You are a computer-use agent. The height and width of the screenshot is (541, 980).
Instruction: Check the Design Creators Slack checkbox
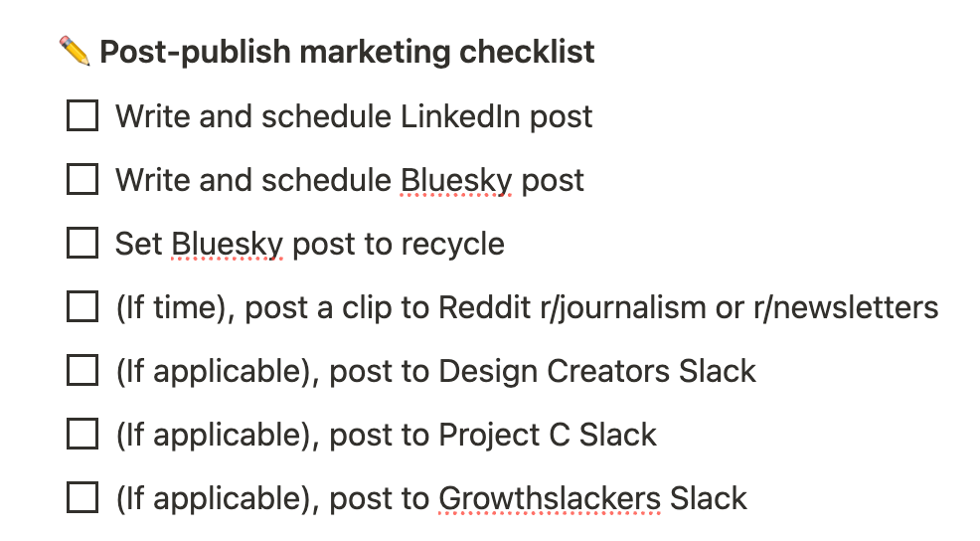[82, 370]
